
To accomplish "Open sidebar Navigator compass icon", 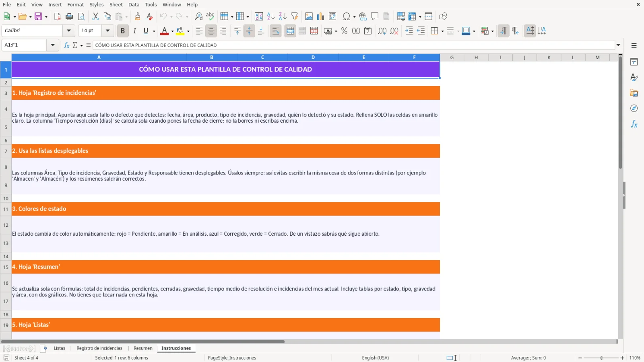I will point(634,108).
